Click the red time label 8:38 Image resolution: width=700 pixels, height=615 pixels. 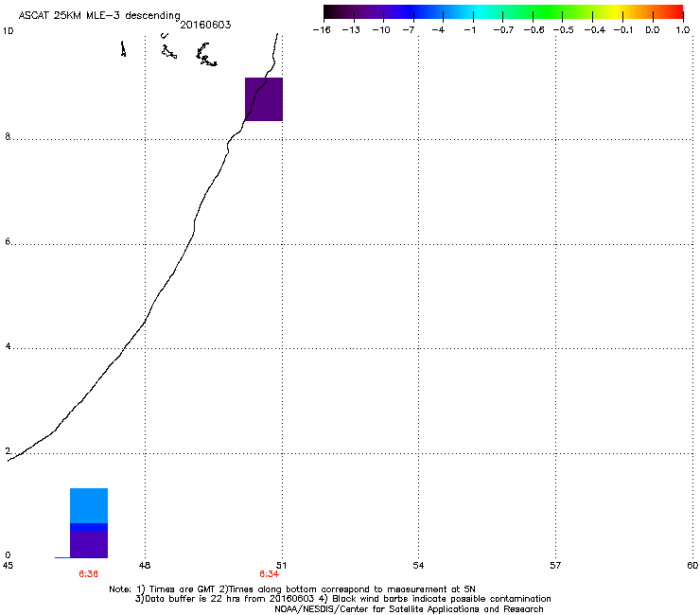click(x=88, y=574)
